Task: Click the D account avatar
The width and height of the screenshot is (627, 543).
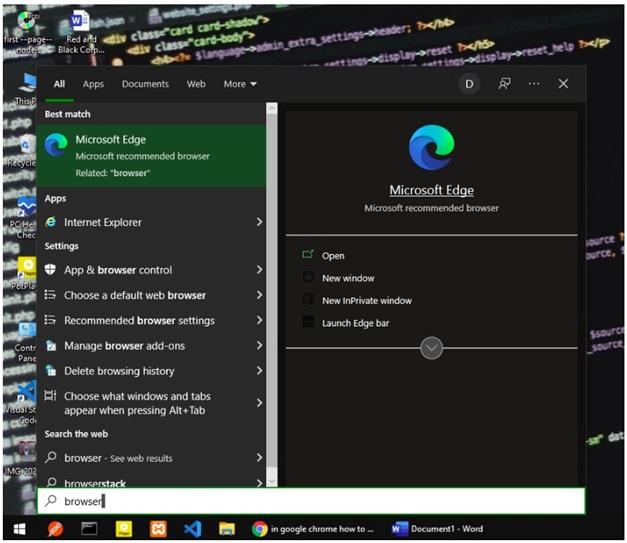Action: click(x=469, y=84)
